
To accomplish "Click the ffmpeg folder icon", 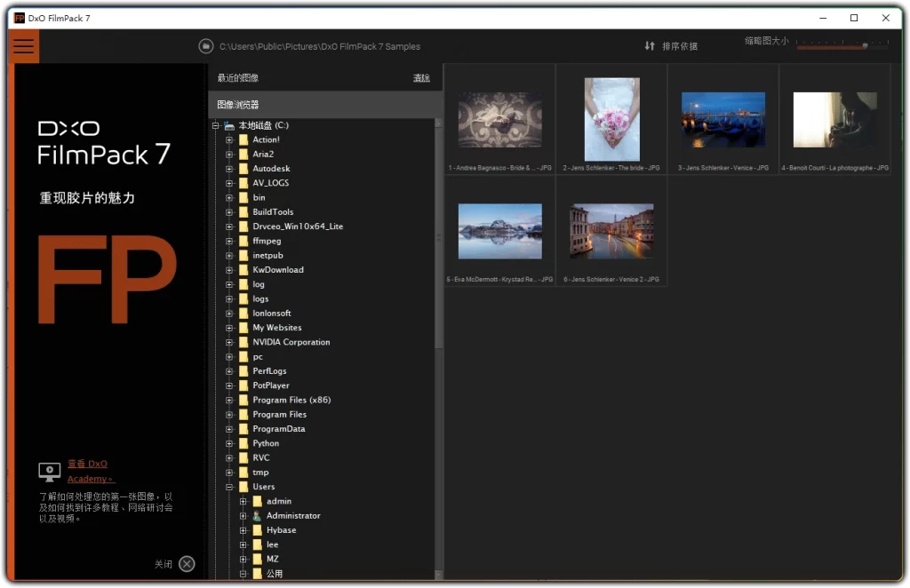I will (243, 241).
